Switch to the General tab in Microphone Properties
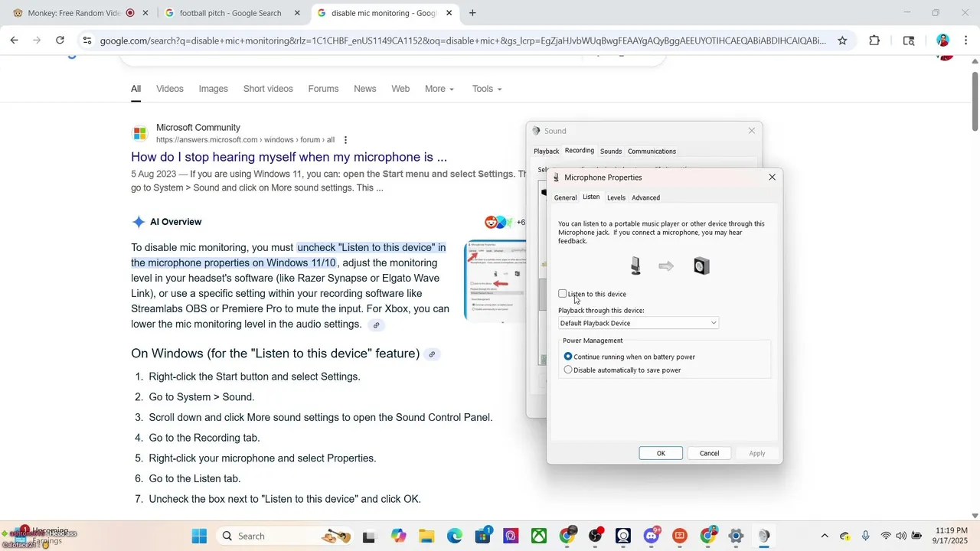Viewport: 980px width, 551px height. (565, 197)
